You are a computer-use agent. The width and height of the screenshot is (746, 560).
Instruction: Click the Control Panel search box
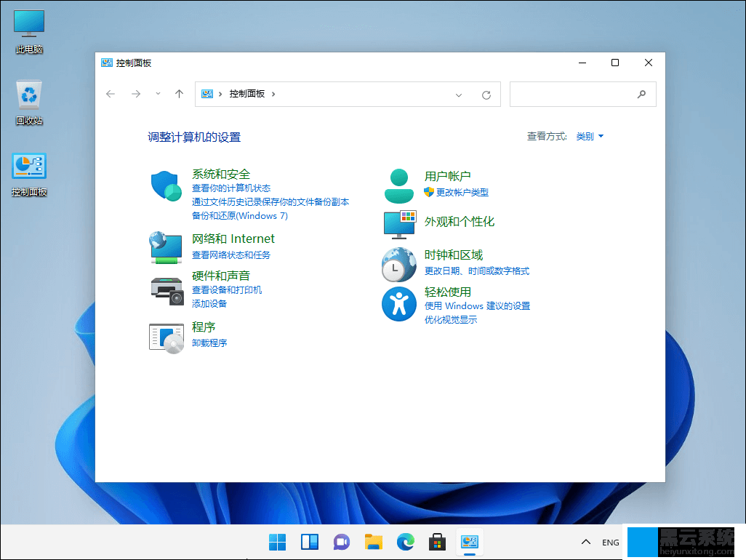(x=573, y=95)
